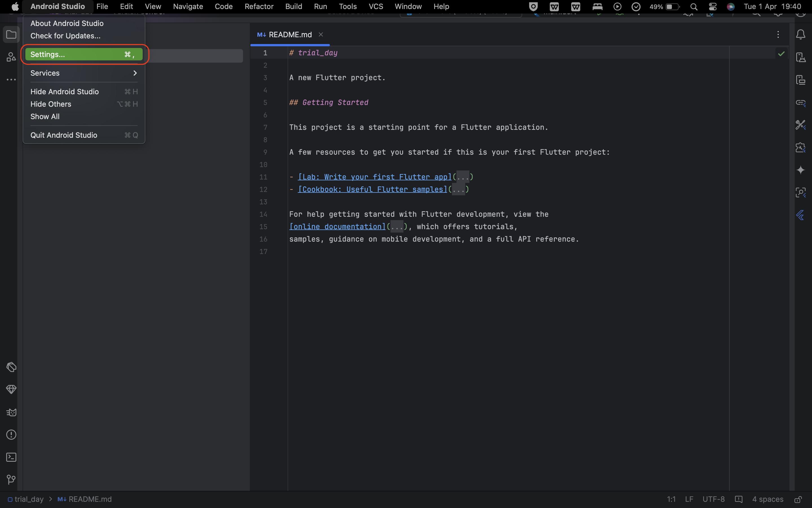Follow the online documentation link
The image size is (812, 508).
point(338,227)
